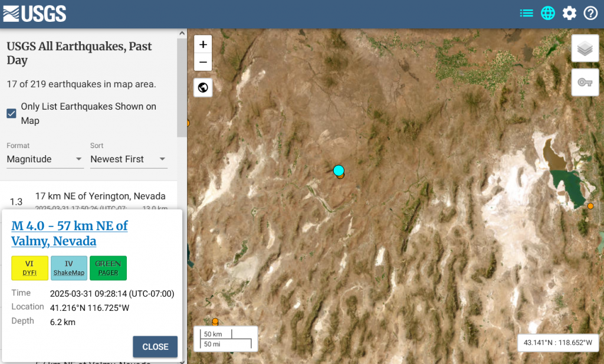
Task: Click the 6.2 km depth value
Action: click(63, 322)
